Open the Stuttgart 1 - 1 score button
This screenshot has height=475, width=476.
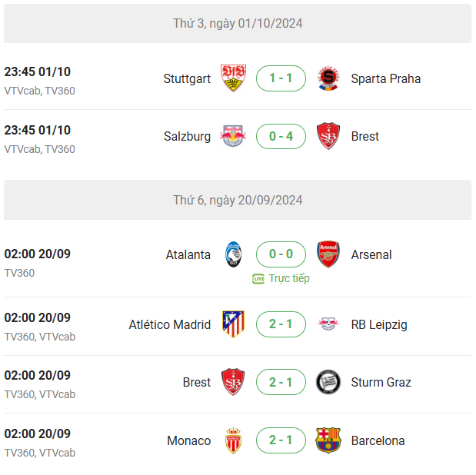281,78
